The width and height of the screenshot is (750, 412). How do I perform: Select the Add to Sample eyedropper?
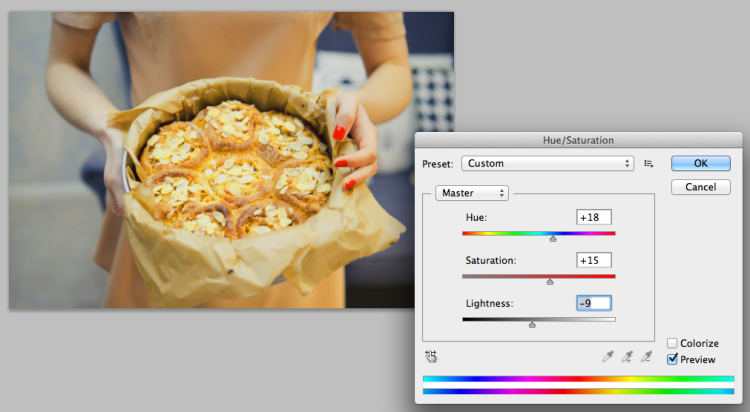[627, 356]
